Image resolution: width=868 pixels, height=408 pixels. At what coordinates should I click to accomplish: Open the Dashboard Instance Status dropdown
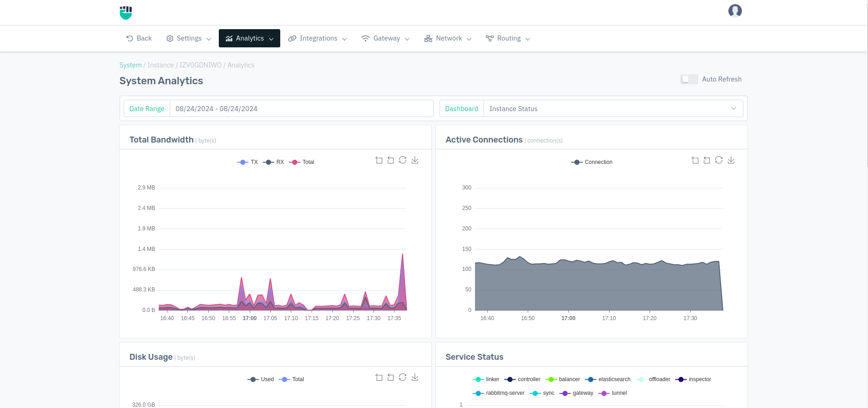point(613,108)
